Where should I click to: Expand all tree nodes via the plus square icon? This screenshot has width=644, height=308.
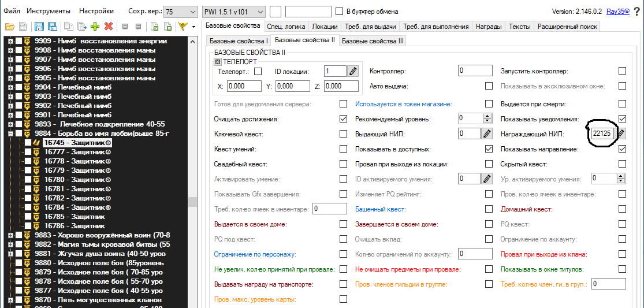coord(125,27)
